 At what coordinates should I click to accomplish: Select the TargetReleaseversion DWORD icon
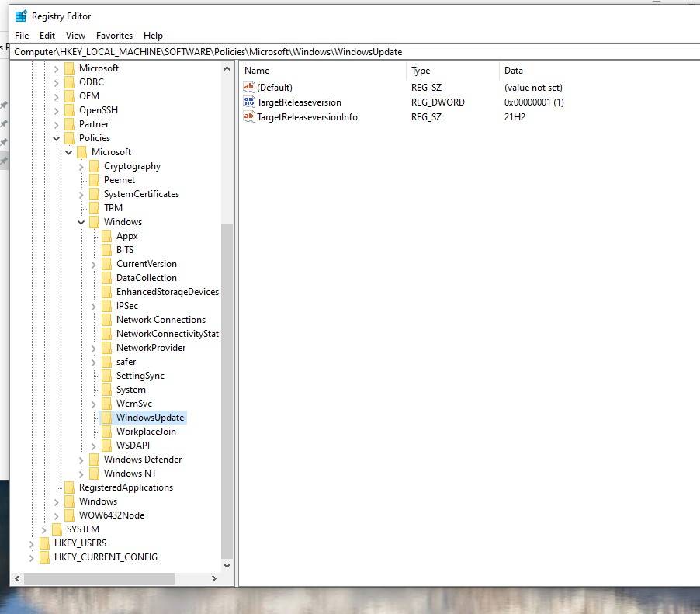pos(248,102)
